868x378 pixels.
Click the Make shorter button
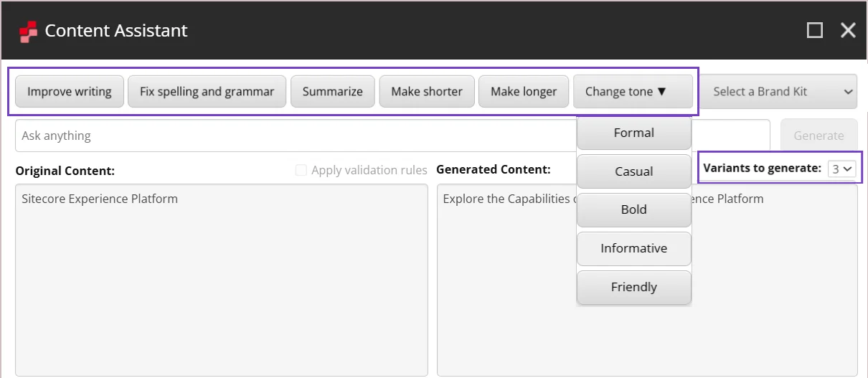tap(427, 91)
